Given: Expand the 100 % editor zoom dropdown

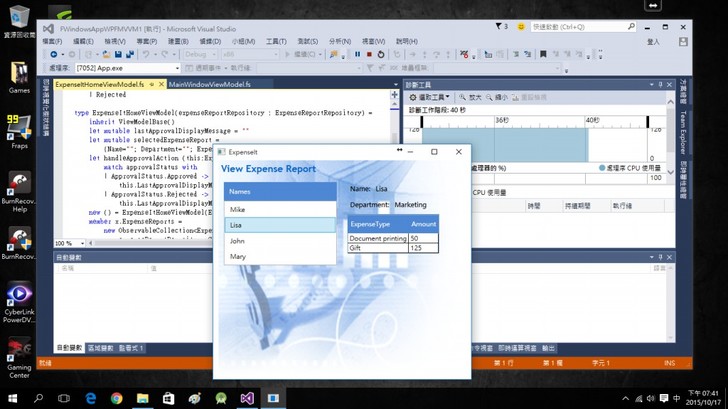Looking at the screenshot, I should point(79,243).
